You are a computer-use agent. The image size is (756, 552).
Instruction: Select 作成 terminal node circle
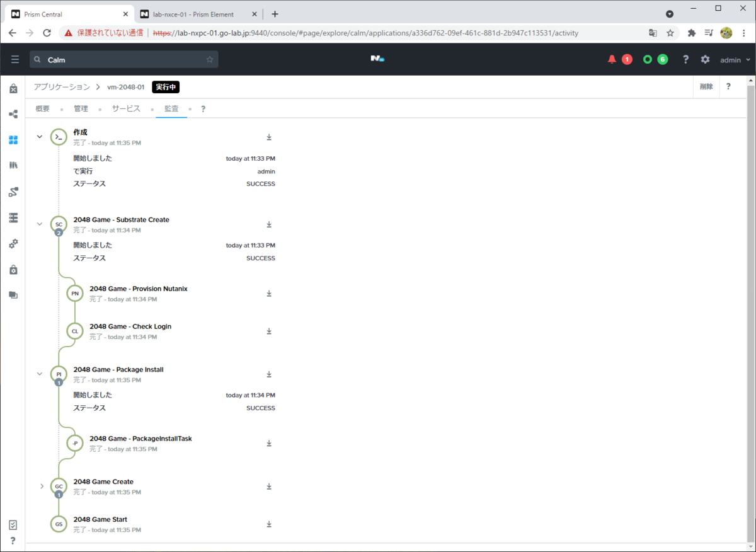pos(59,137)
